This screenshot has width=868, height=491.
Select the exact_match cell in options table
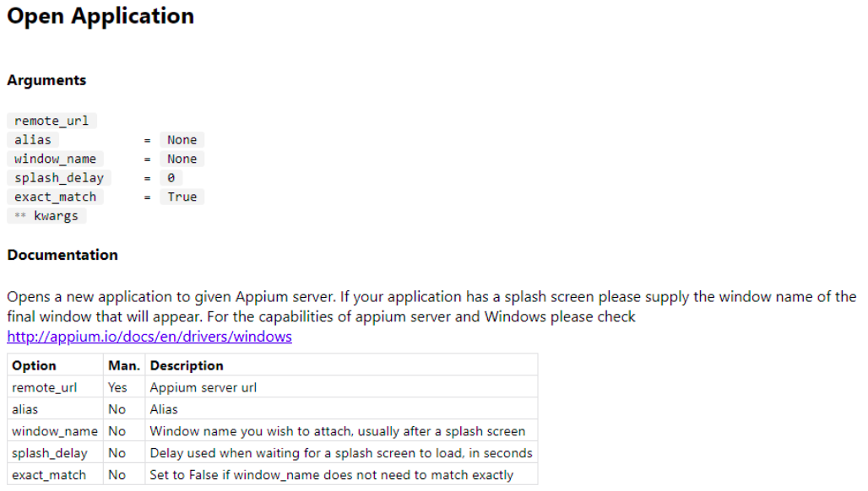(x=56, y=474)
